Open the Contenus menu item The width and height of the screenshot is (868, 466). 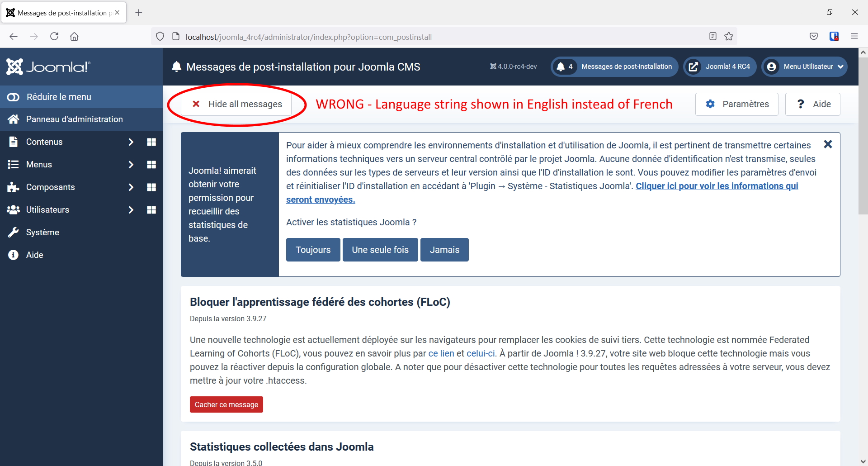[44, 142]
